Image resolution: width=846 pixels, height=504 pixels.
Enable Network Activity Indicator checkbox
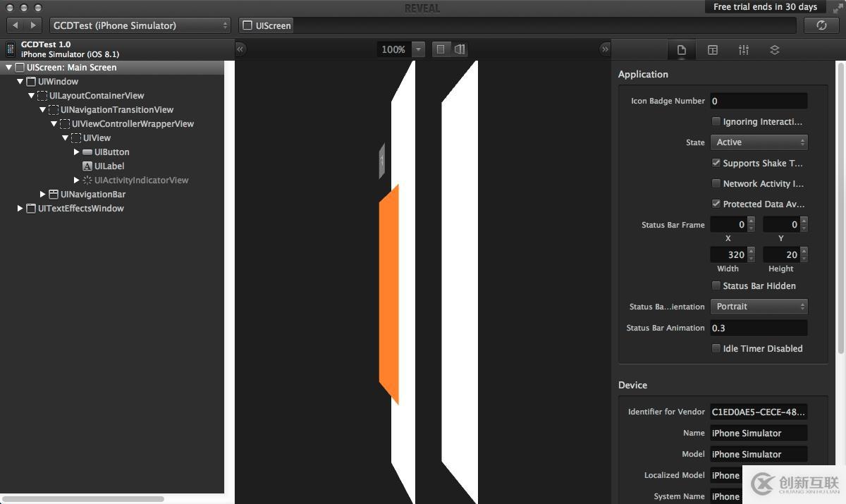pos(716,183)
